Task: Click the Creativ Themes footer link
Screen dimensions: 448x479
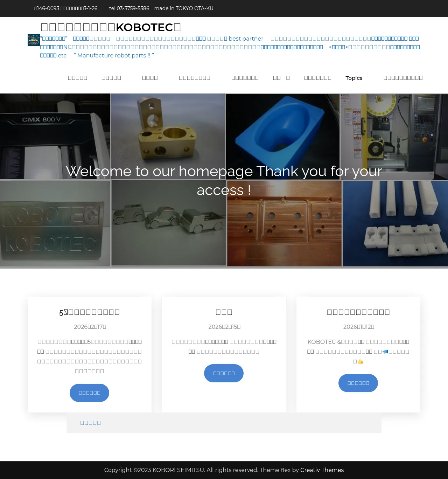Action: point(322,470)
